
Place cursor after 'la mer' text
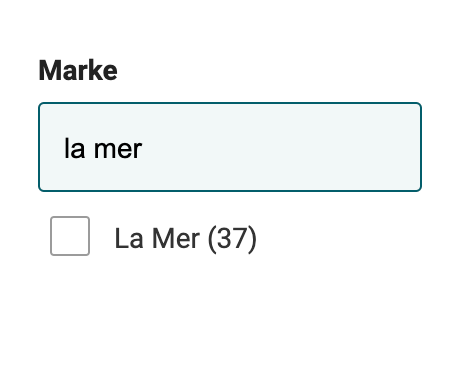tap(143, 149)
